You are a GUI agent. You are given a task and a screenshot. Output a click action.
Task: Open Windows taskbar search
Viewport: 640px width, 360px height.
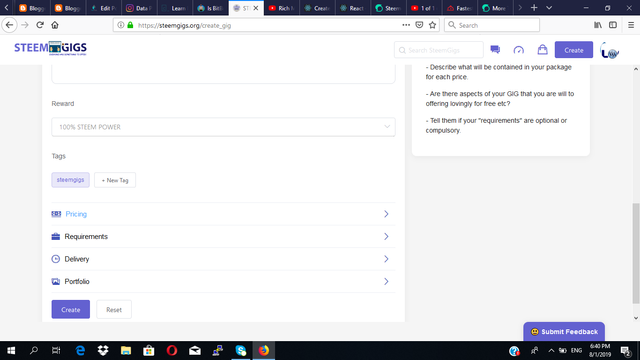pyautogui.click(x=34, y=350)
